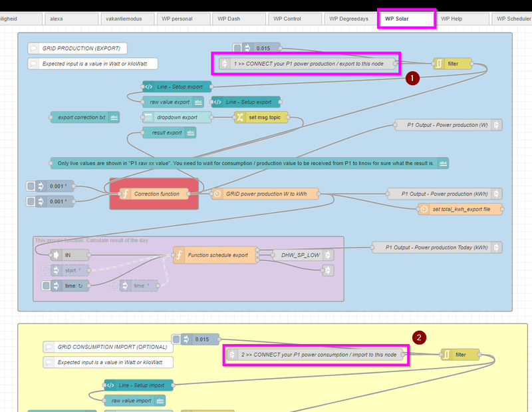Trigger the 0.015 inject button beside GRID CONSUMPTION IMPORT comment
Viewport: 532px width, 412px height.
[x=176, y=339]
